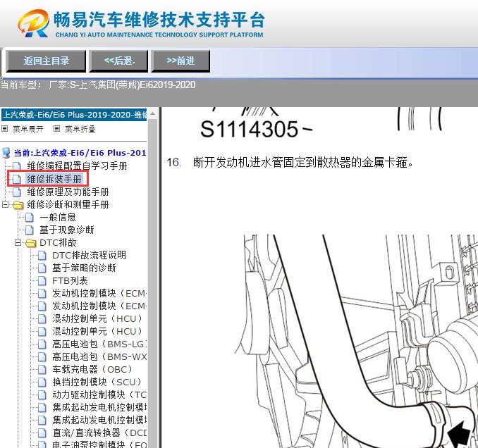Open root node 当前:上汽荣威-Ei6/Ei6 Plus

(x=80, y=153)
